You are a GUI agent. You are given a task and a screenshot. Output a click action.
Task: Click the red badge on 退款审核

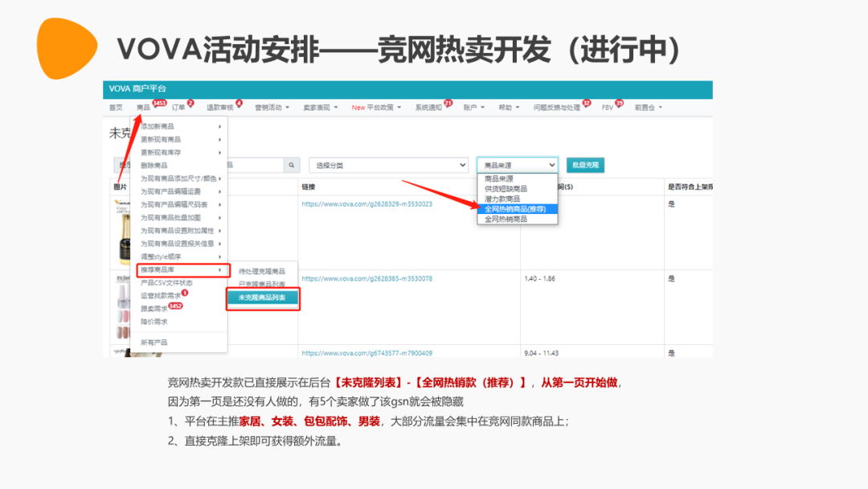click(240, 103)
